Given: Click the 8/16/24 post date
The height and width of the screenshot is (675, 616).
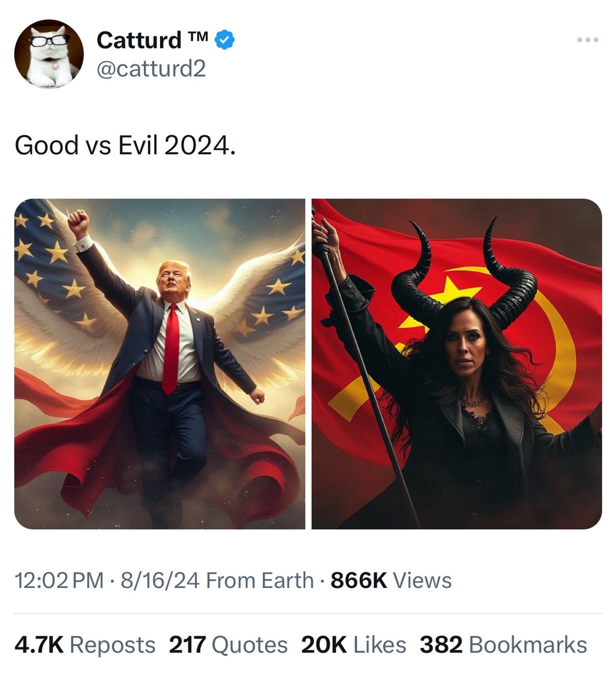Looking at the screenshot, I should tap(160, 580).
